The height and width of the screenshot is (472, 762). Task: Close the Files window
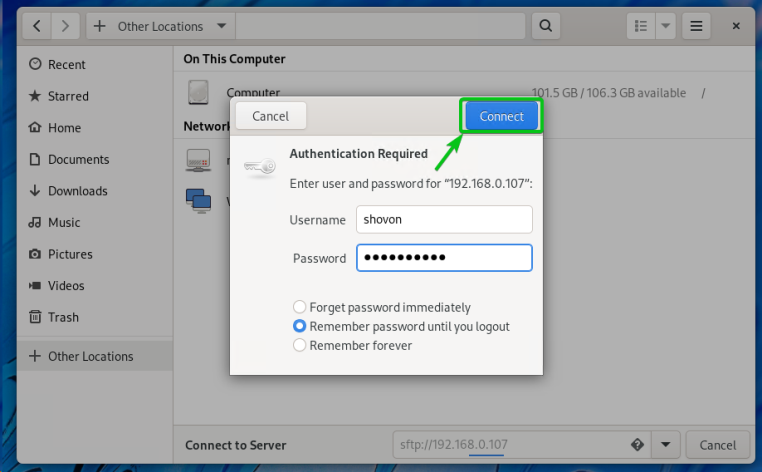pyautogui.click(x=736, y=26)
